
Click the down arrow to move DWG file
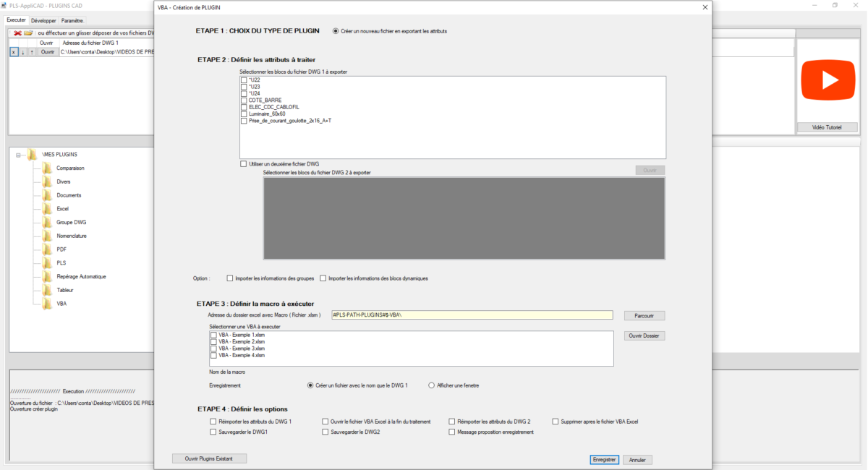pos(22,51)
